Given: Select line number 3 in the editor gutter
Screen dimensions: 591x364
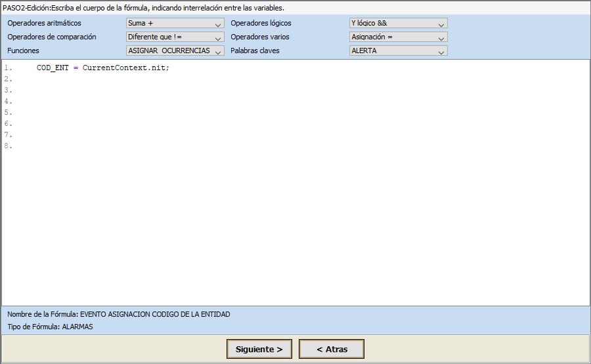Looking at the screenshot, I should pyautogui.click(x=8, y=91).
